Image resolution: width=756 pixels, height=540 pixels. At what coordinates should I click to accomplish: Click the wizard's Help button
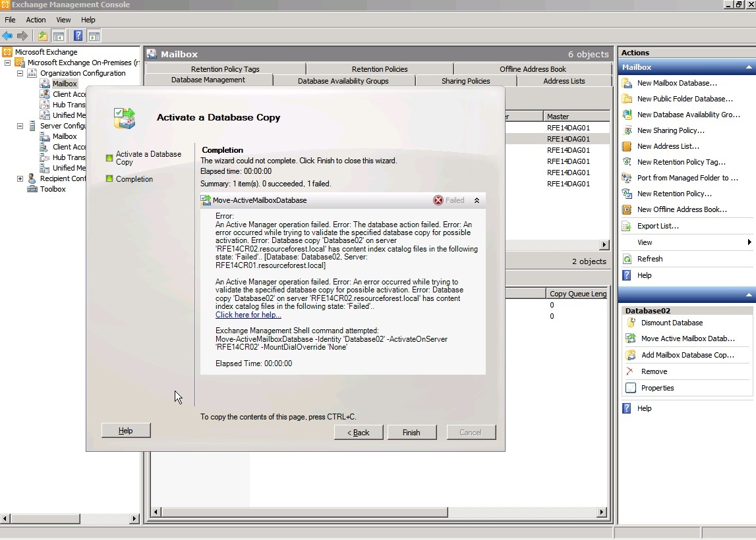pos(126,431)
